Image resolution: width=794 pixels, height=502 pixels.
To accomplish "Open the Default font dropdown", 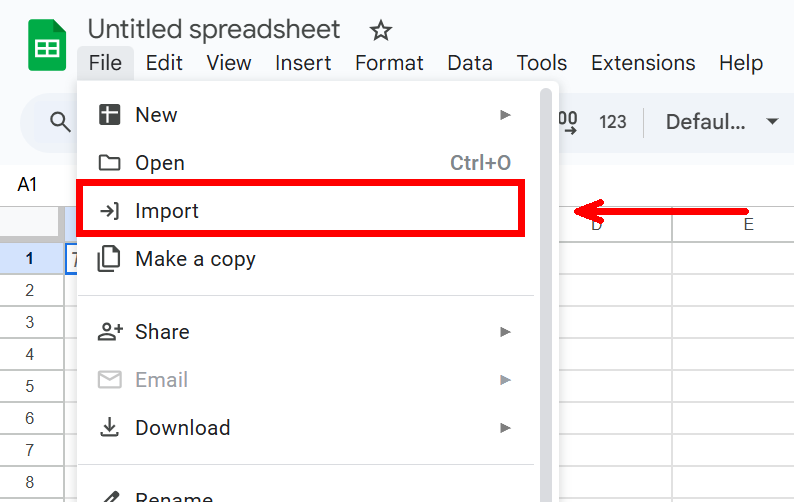I will [722, 122].
